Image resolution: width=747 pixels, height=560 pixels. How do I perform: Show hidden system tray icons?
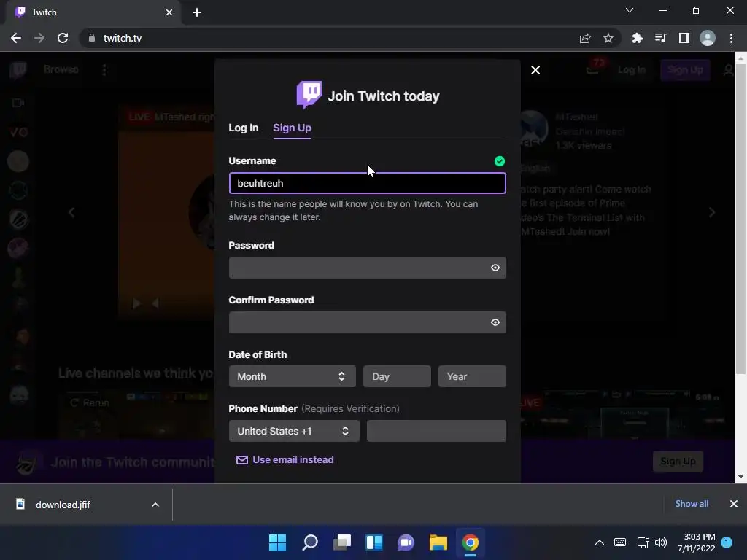[x=600, y=542]
